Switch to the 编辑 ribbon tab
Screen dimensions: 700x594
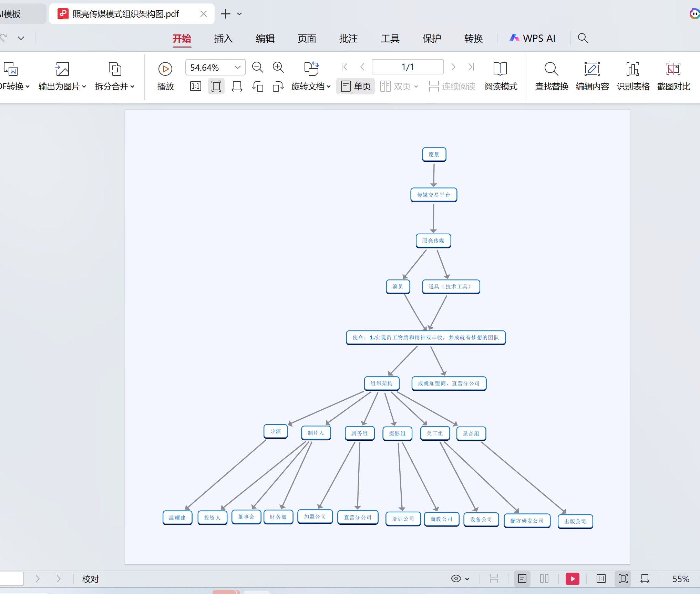click(x=265, y=38)
